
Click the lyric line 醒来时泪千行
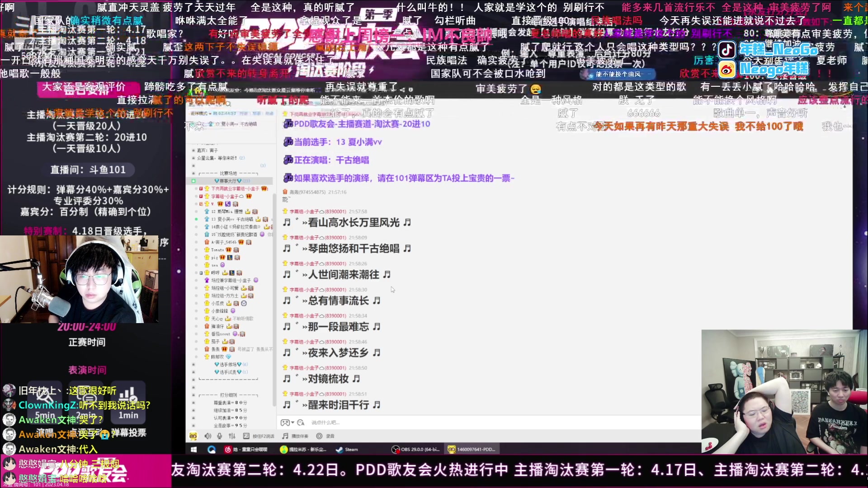(339, 405)
